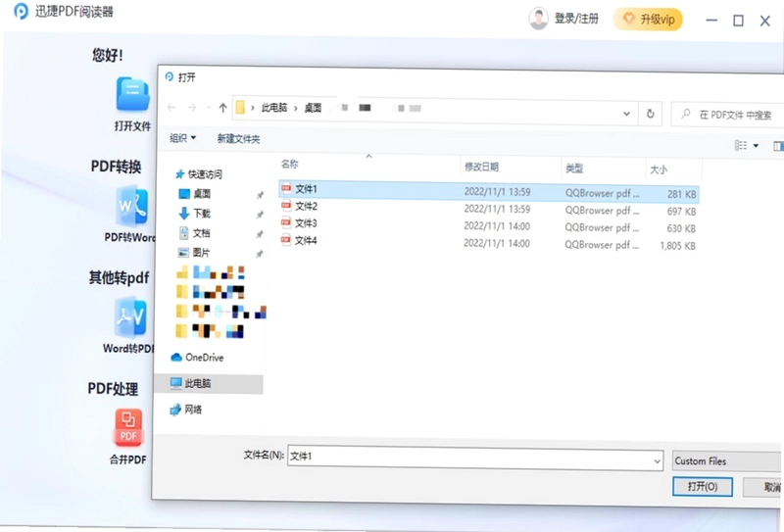Expand the 文件名 combo box dropdown

click(x=657, y=461)
